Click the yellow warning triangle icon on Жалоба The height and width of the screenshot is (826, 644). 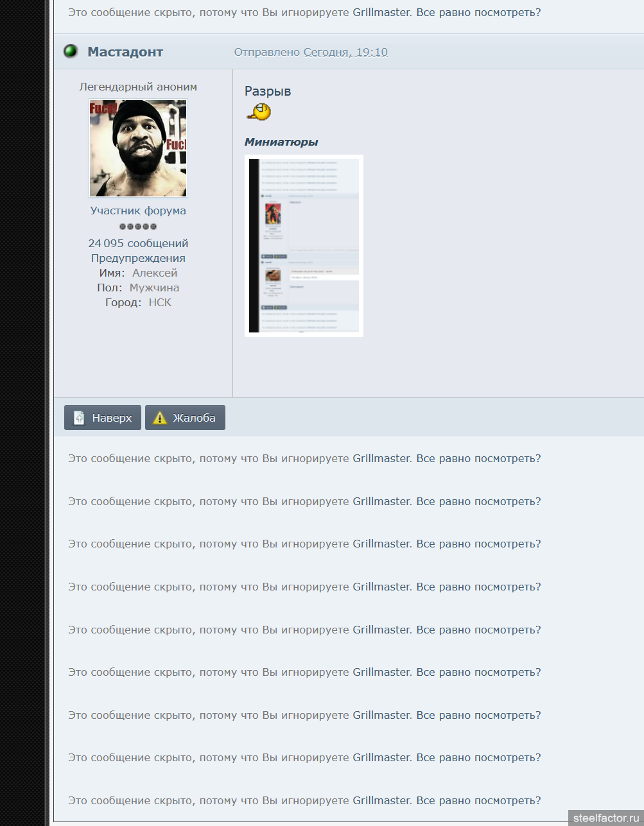point(160,418)
